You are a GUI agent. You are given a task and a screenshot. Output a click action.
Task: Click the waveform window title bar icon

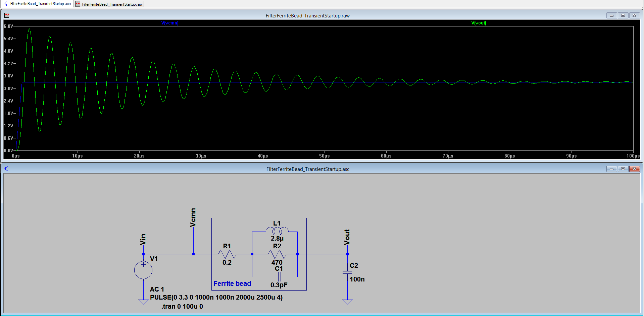(x=6, y=15)
